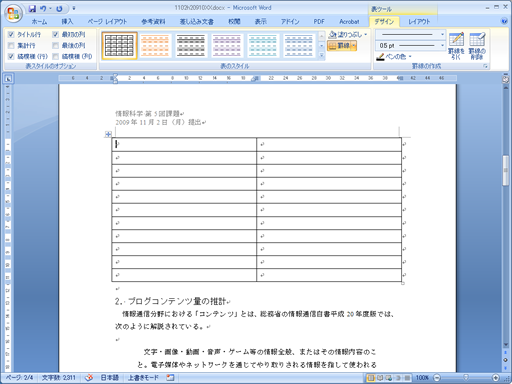Toggle 上書きモード overtype mode

click(x=143, y=378)
